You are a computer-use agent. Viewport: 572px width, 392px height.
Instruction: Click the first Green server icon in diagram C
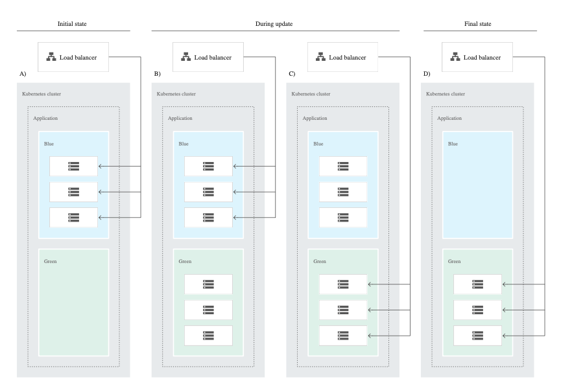[x=343, y=284]
